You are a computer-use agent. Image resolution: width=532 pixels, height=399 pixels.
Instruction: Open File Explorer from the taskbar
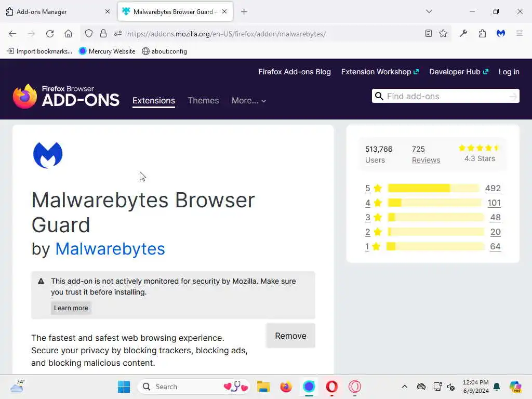click(263, 387)
